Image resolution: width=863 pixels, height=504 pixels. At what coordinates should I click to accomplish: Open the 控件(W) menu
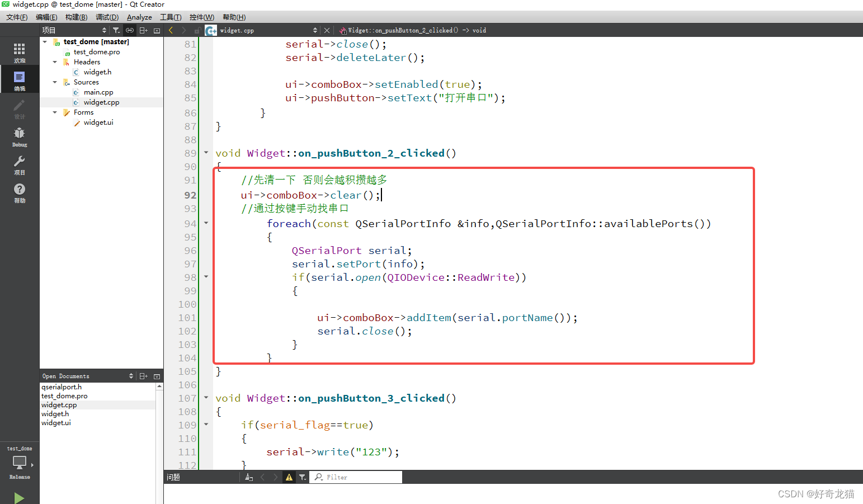tap(201, 17)
